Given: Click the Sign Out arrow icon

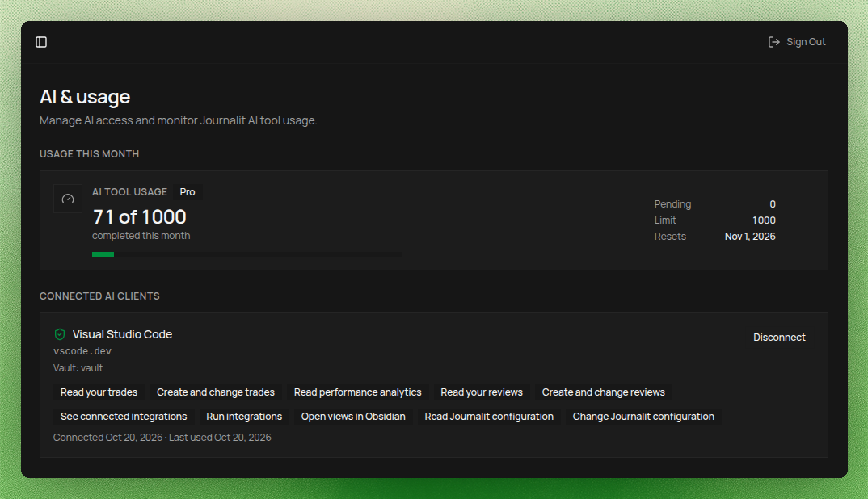Looking at the screenshot, I should point(774,42).
